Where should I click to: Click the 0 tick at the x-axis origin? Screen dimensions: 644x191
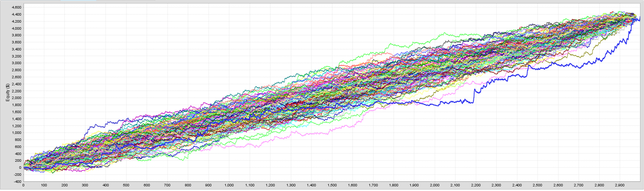coord(23,185)
